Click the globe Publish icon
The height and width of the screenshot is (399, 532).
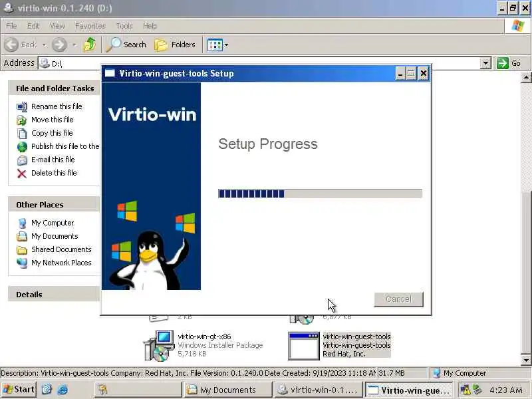click(22, 146)
